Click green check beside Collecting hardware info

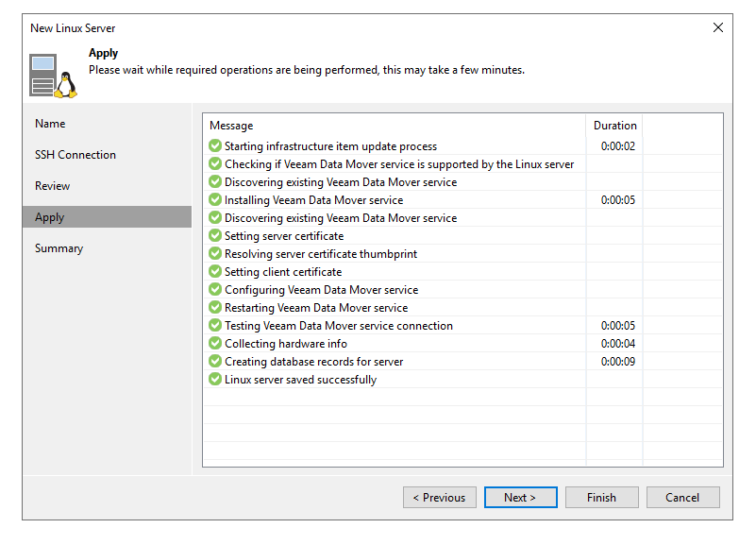click(x=215, y=344)
